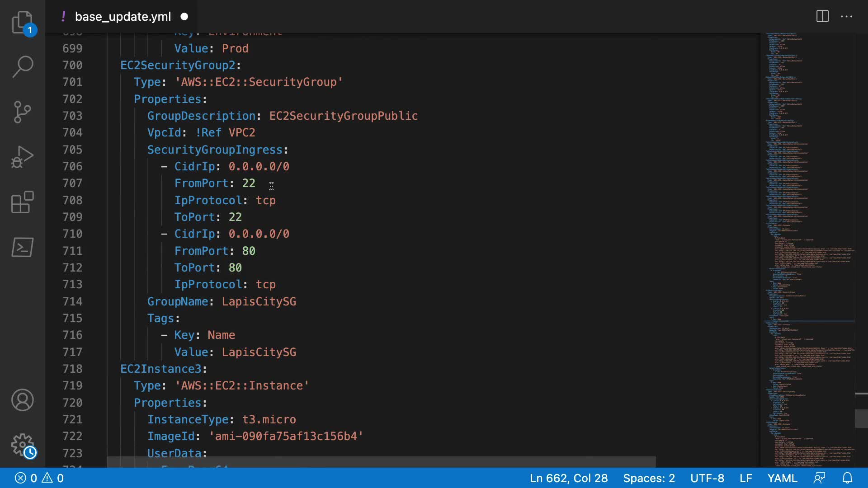Click the unsaved dot on base_update.yml tab

pyautogui.click(x=184, y=17)
